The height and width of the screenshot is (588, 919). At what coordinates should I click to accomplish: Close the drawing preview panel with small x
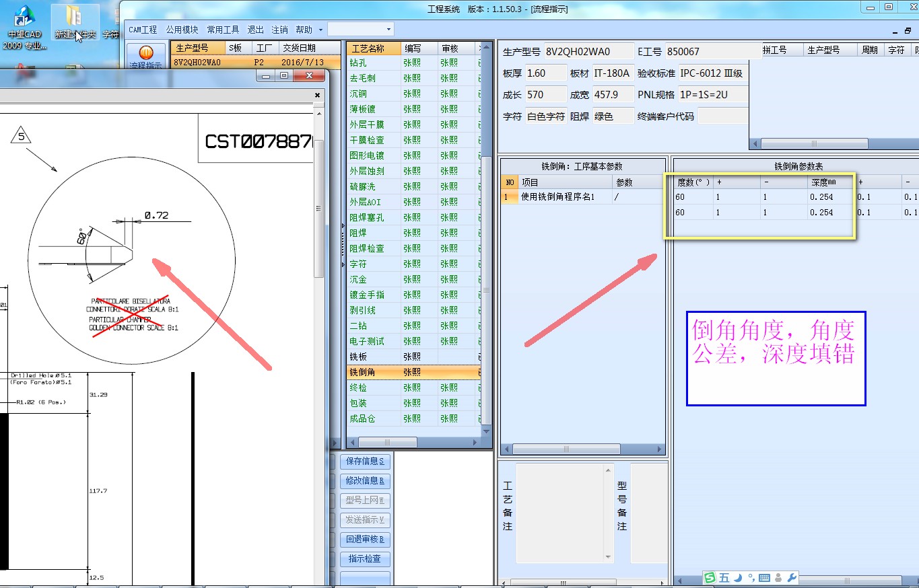coord(318,96)
